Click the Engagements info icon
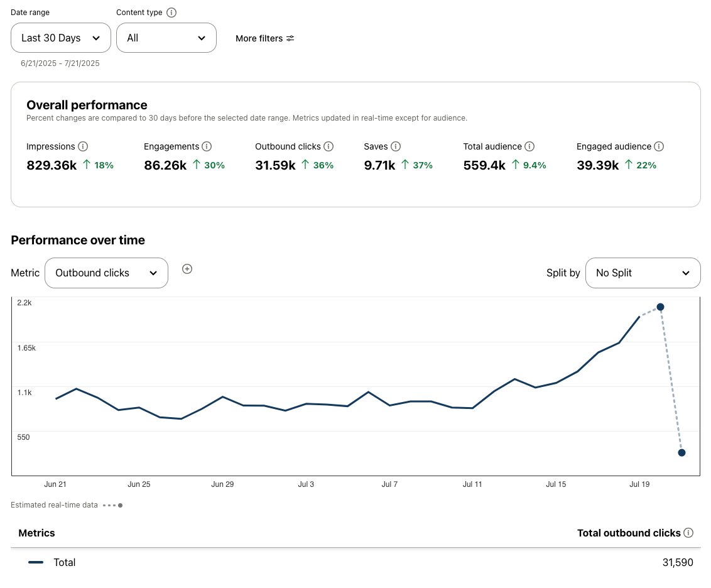 pyautogui.click(x=207, y=146)
